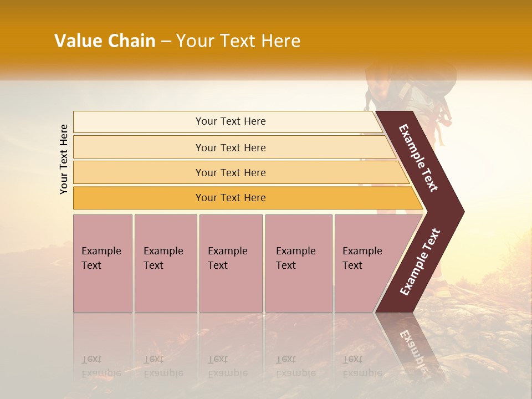Select the 'Value Chain – Your Text Here' title
Screen dimensions: 532x399
[177, 40]
